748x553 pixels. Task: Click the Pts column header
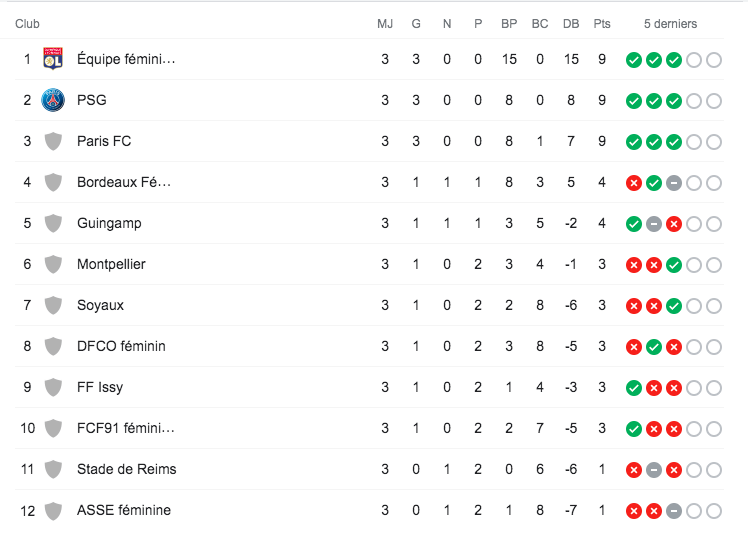(601, 23)
